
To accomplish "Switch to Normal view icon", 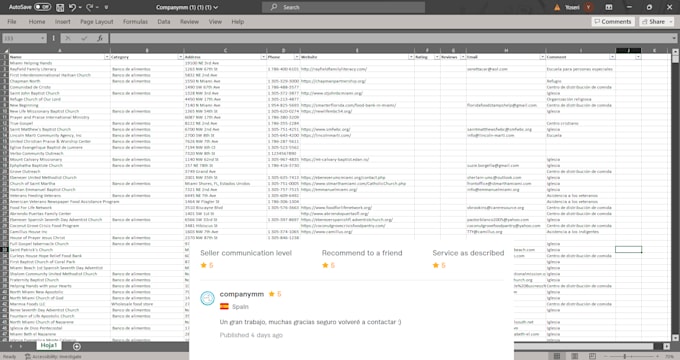I will point(557,356).
